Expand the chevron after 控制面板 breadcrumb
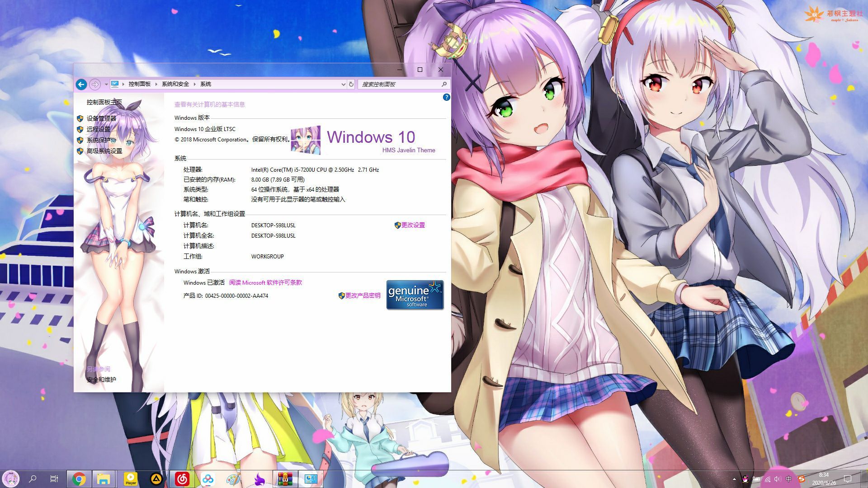 pos(156,84)
